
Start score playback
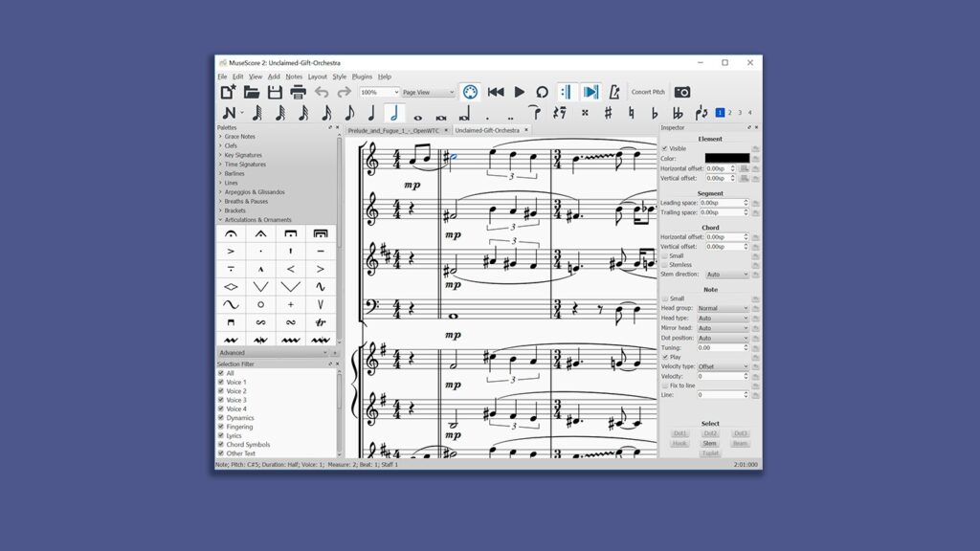(520, 92)
